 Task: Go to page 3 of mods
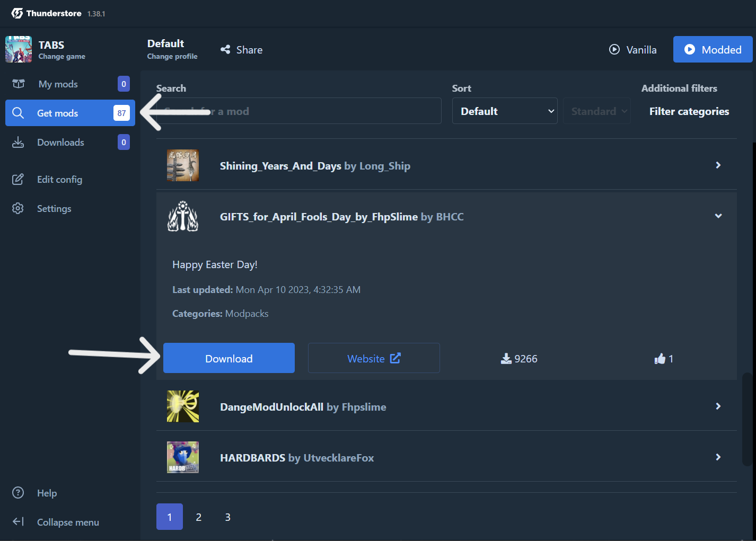(x=228, y=517)
